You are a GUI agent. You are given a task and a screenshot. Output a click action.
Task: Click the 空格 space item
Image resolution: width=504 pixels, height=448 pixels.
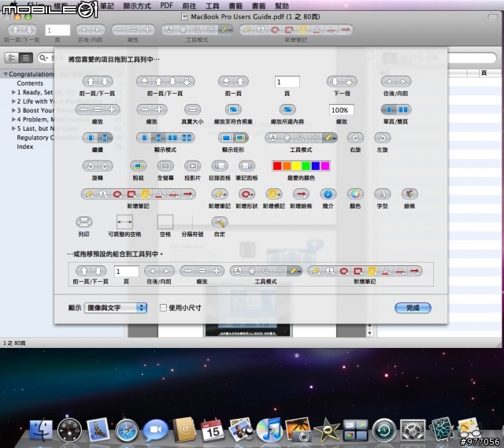point(165,222)
